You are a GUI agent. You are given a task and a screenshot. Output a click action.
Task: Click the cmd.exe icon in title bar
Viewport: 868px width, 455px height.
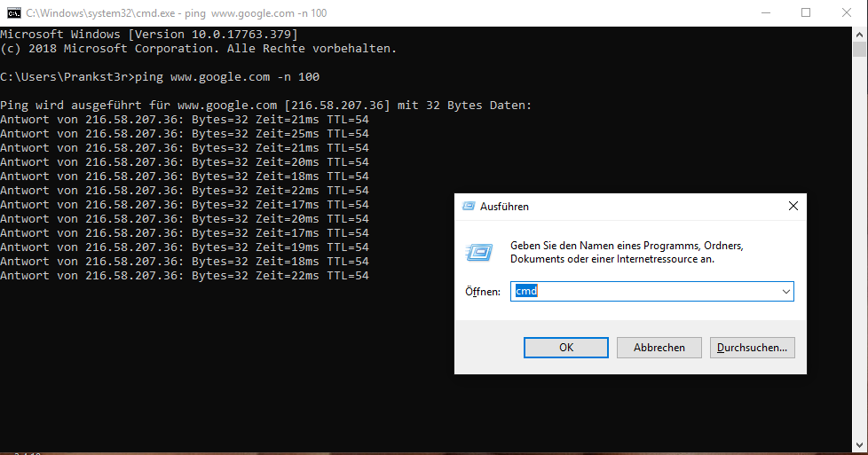[x=14, y=12]
